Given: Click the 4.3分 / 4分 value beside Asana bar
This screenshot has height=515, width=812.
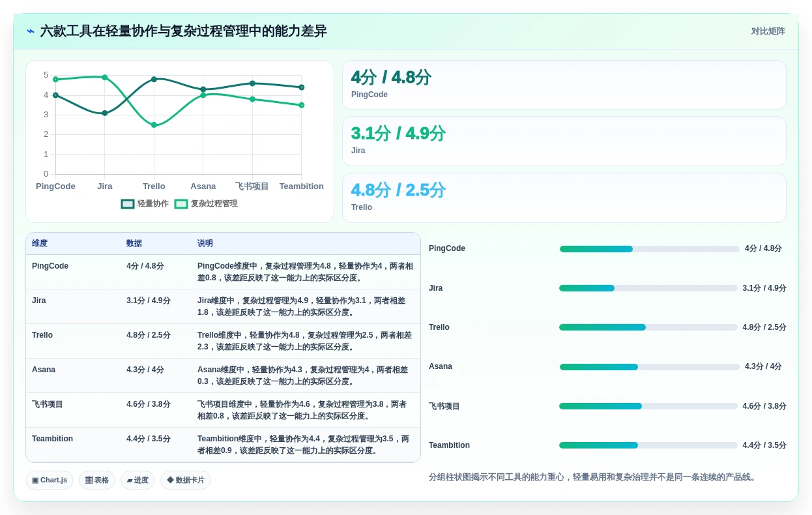Looking at the screenshot, I should pyautogui.click(x=763, y=366).
